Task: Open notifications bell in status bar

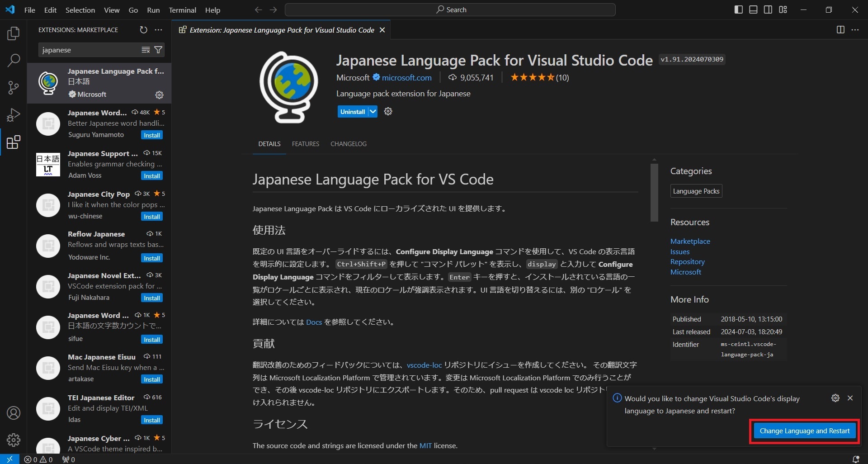Action: coord(855,459)
